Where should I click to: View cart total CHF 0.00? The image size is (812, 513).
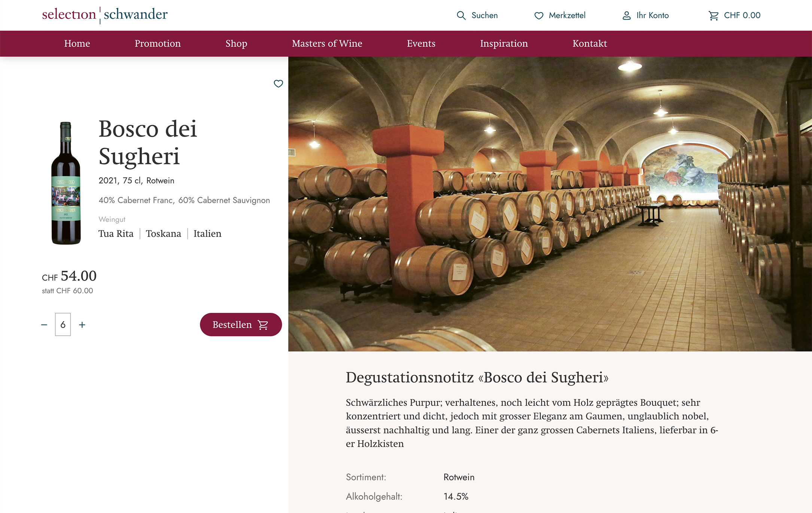[x=742, y=15]
